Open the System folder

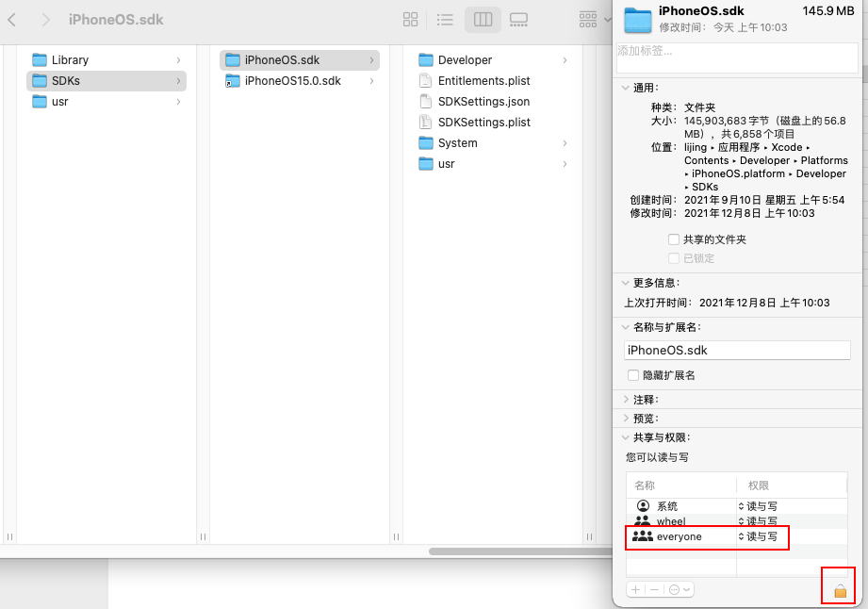[x=493, y=143]
